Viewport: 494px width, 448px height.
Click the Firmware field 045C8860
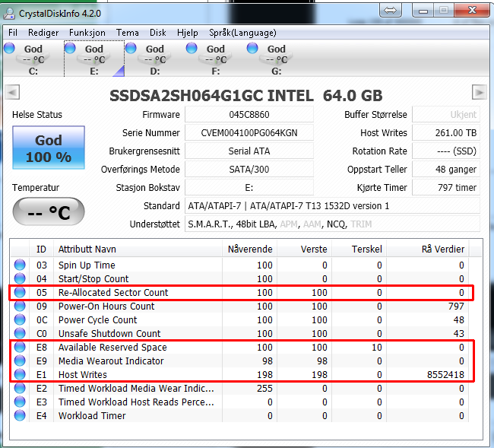(249, 114)
